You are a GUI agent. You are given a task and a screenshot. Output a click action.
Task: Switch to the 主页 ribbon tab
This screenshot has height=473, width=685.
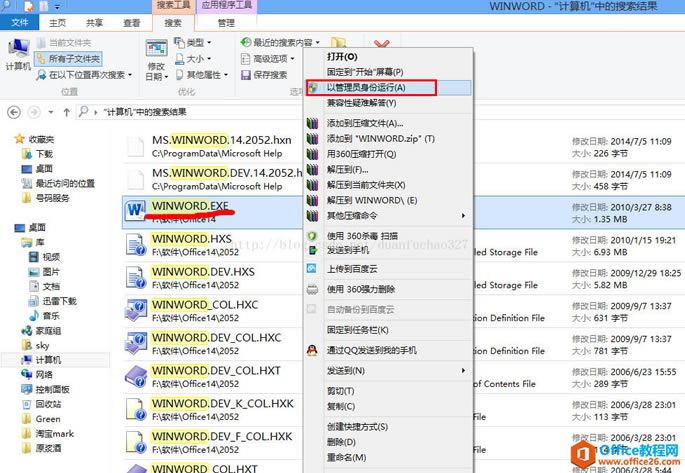tap(57, 23)
